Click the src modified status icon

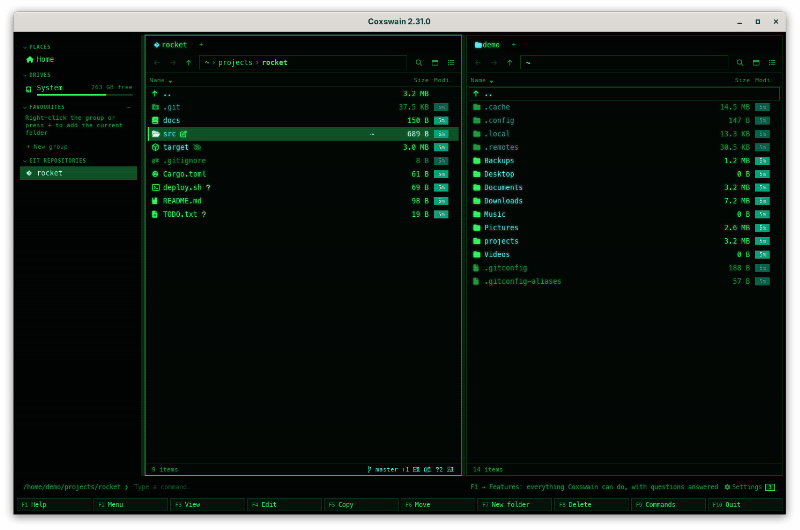point(184,134)
